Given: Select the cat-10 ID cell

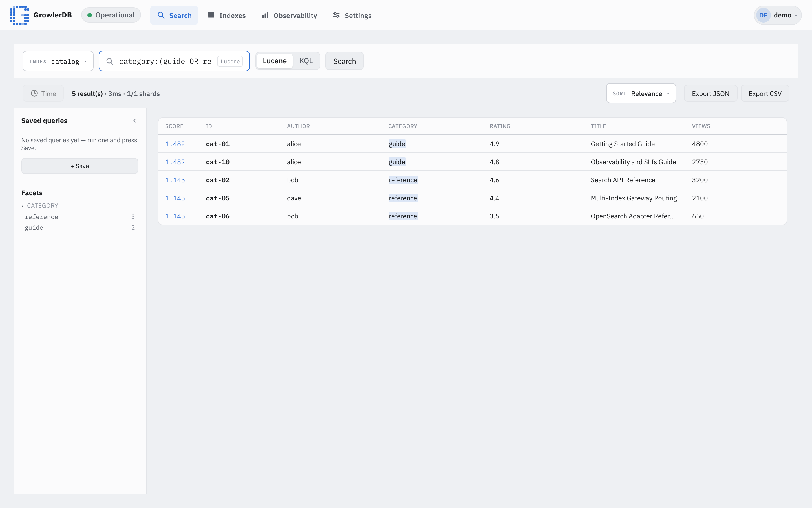Looking at the screenshot, I should coord(218,162).
